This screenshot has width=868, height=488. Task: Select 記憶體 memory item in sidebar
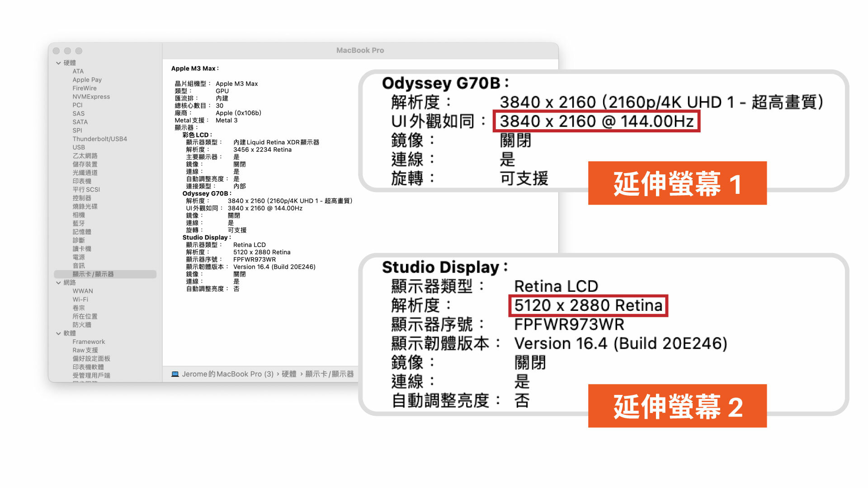[x=82, y=231]
